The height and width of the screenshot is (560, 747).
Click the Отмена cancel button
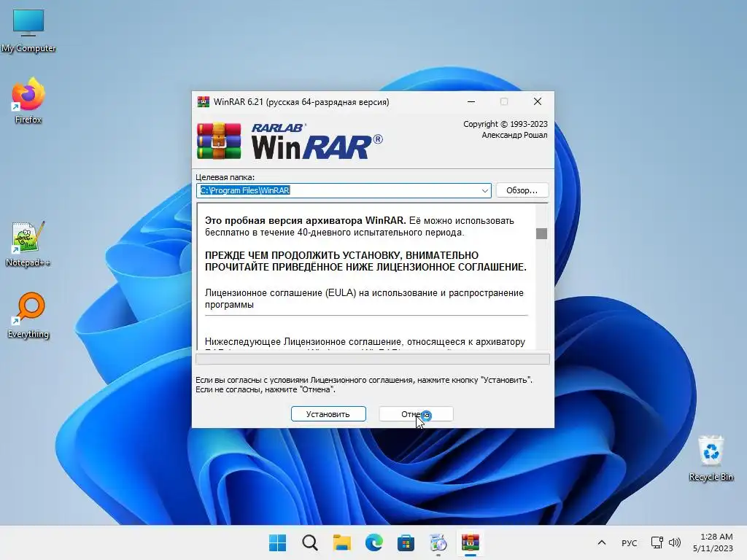[416, 414]
